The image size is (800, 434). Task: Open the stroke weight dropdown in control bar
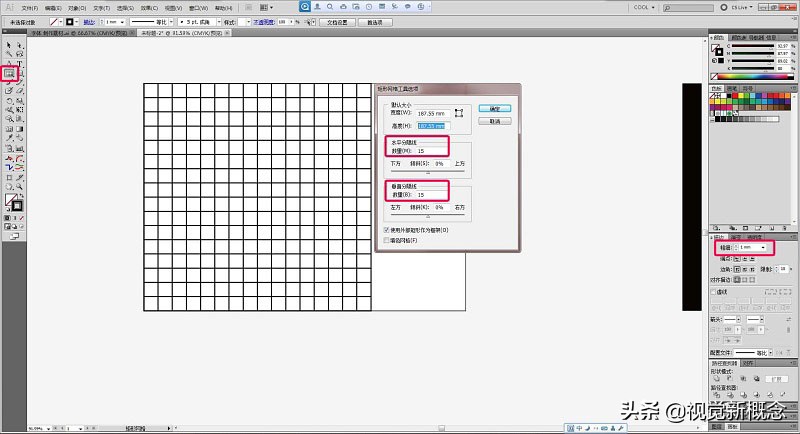coord(119,21)
